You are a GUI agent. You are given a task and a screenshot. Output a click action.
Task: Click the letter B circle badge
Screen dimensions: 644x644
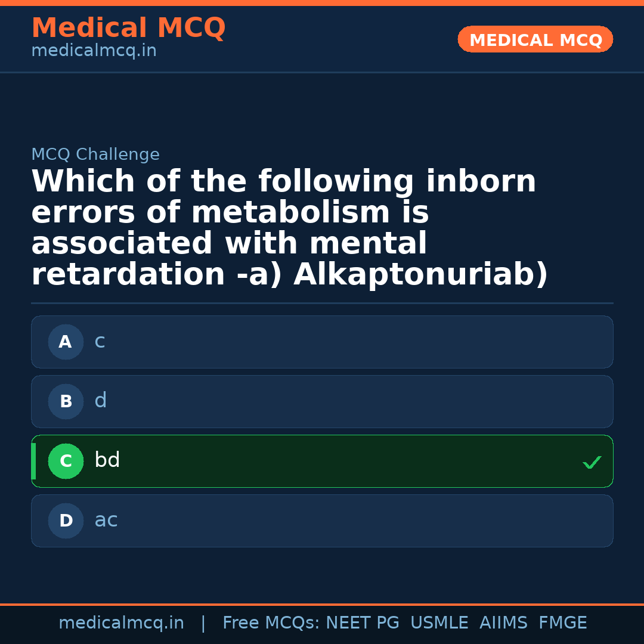tap(66, 402)
